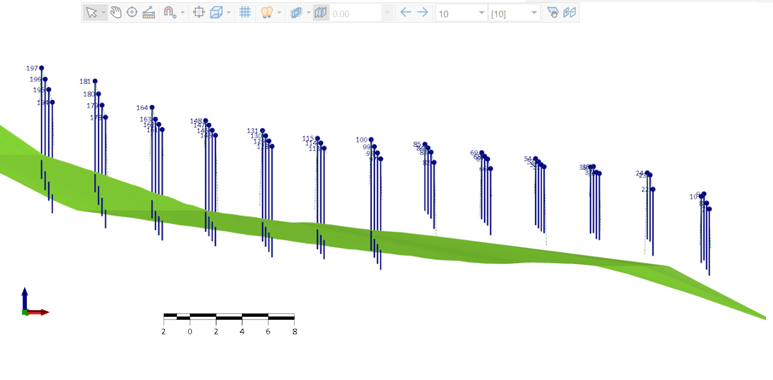Activate the hand pan tool
Viewport: 773px width, 380px height.
[x=116, y=13]
